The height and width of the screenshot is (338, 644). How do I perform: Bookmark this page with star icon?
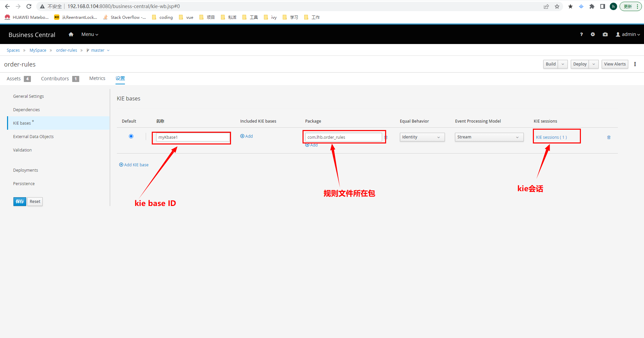557,6
